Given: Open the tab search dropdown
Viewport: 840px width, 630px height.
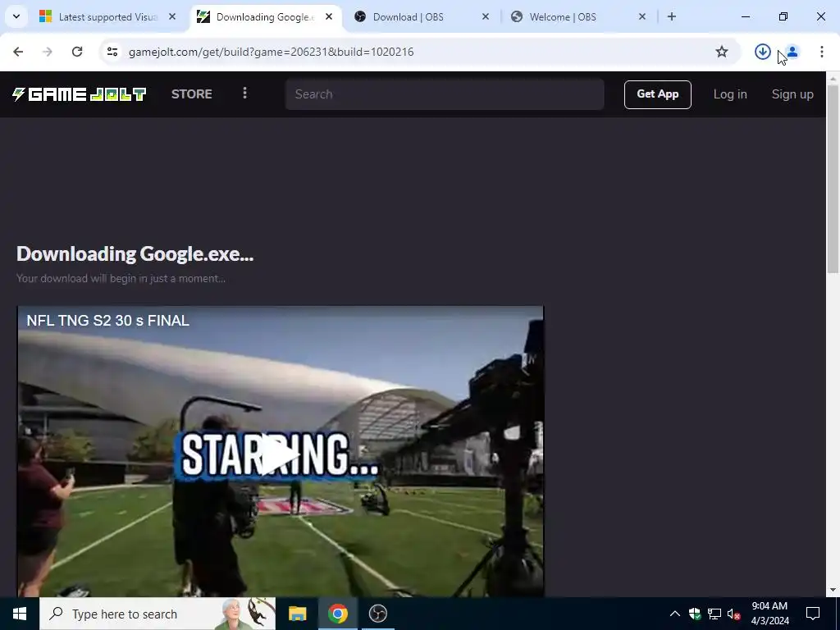Looking at the screenshot, I should [16, 16].
